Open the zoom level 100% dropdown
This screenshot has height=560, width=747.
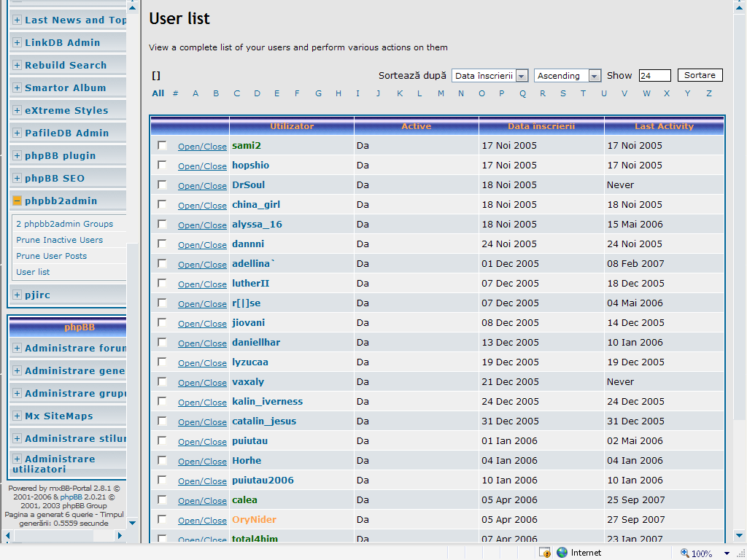coord(727,553)
